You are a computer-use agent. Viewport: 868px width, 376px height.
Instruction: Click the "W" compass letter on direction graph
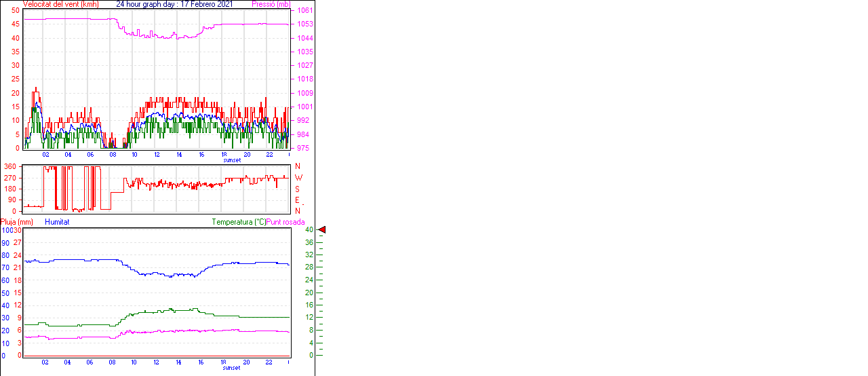pyautogui.click(x=298, y=178)
